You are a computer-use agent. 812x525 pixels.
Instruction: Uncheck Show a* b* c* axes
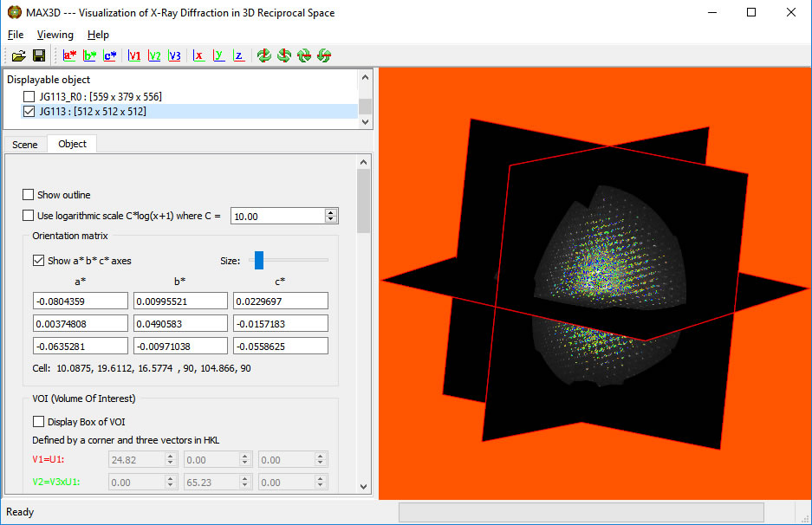click(37, 260)
